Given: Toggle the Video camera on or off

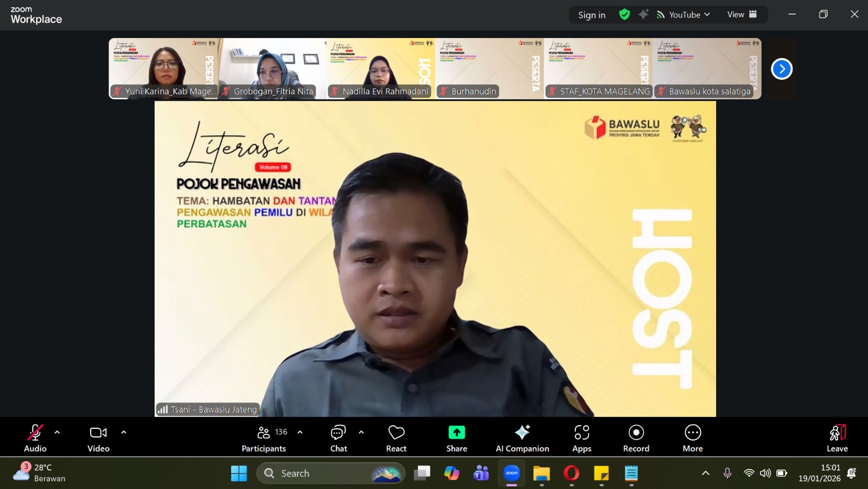Looking at the screenshot, I should [98, 438].
